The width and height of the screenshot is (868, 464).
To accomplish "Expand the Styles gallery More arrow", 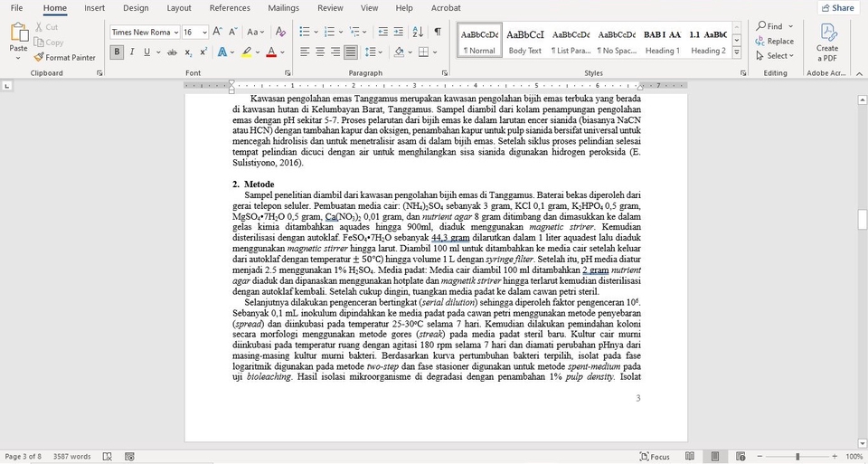I will pos(736,52).
